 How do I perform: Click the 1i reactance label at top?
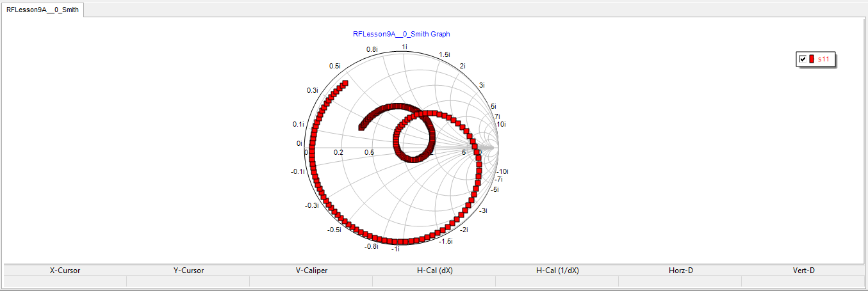pyautogui.click(x=404, y=47)
